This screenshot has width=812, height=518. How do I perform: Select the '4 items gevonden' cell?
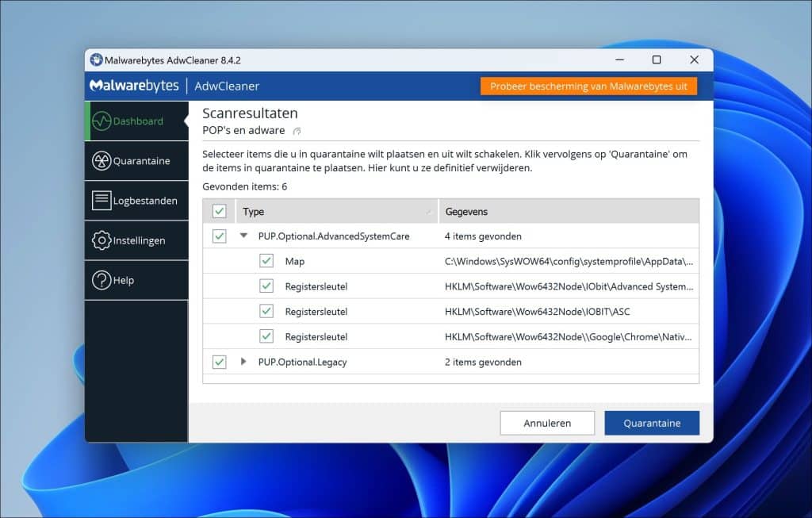[x=483, y=236]
